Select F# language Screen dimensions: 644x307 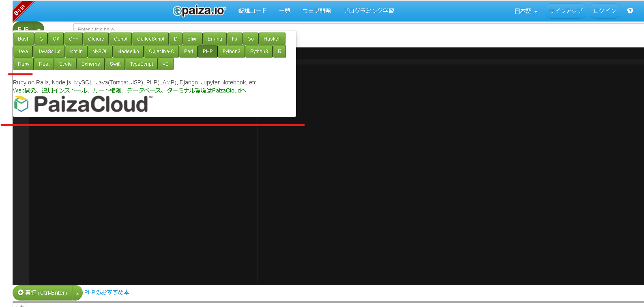click(235, 39)
